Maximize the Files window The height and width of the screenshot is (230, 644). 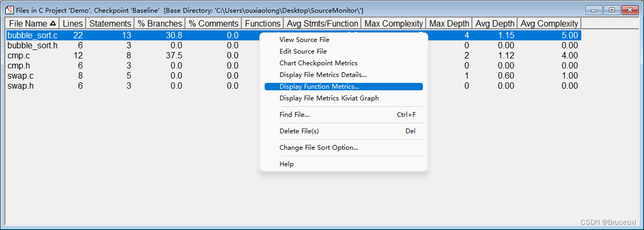click(x=612, y=10)
